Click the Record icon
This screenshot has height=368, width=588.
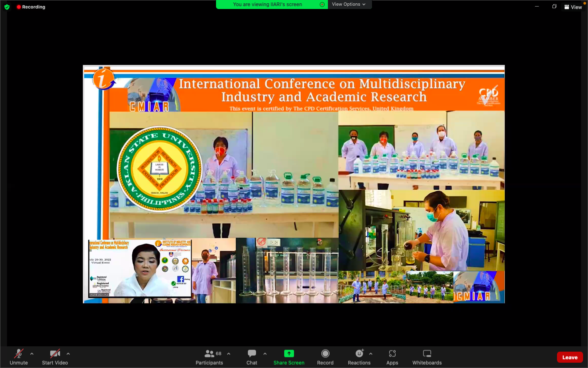coord(325,354)
